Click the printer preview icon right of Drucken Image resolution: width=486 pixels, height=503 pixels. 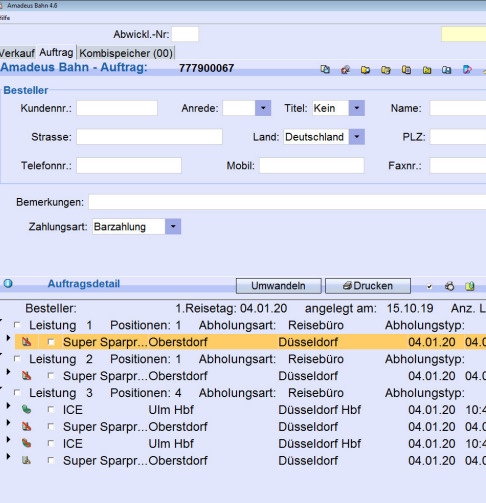(x=449, y=286)
